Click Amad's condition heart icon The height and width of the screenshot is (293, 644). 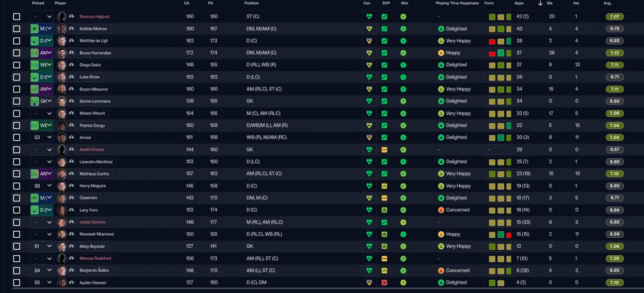[369, 137]
